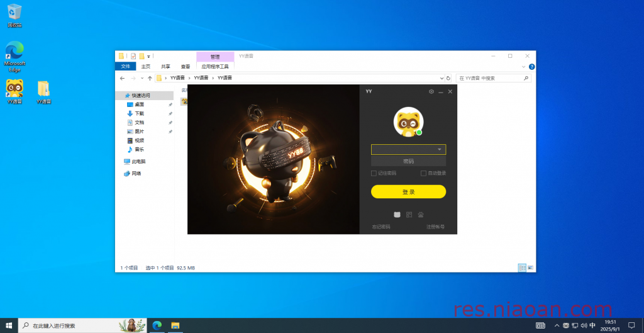Collapse the Explorer ribbon chevron

(523, 67)
